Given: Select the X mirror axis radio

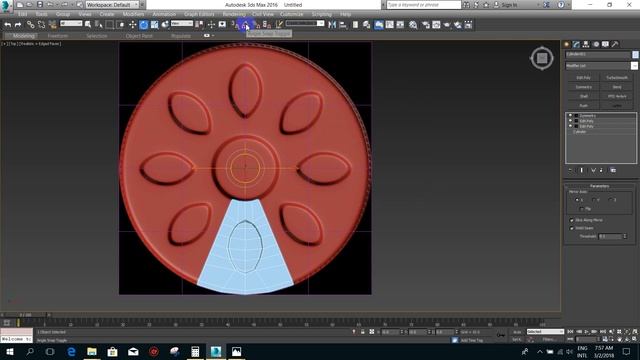Looking at the screenshot, I should click(x=577, y=200).
